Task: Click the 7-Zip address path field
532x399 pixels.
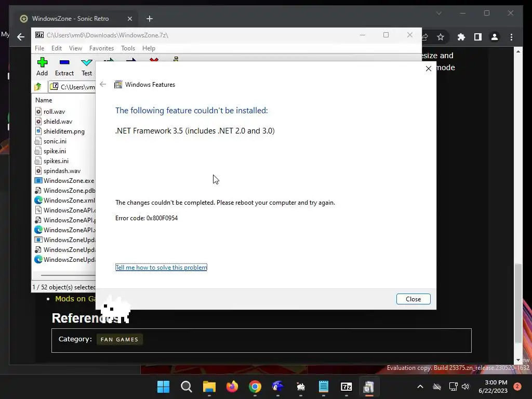Action: (72, 87)
